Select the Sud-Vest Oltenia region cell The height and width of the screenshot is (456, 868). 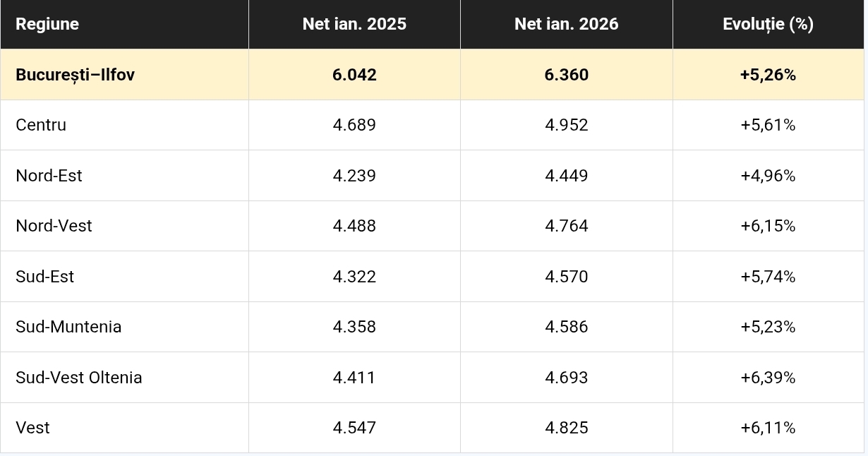(x=79, y=378)
